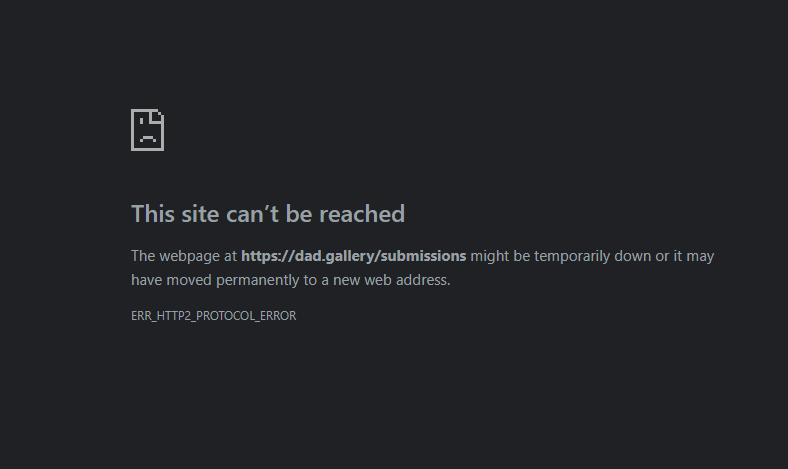Click "PROTOCOL" within the error code
Viewport: 788px width, 469px height.
[225, 316]
